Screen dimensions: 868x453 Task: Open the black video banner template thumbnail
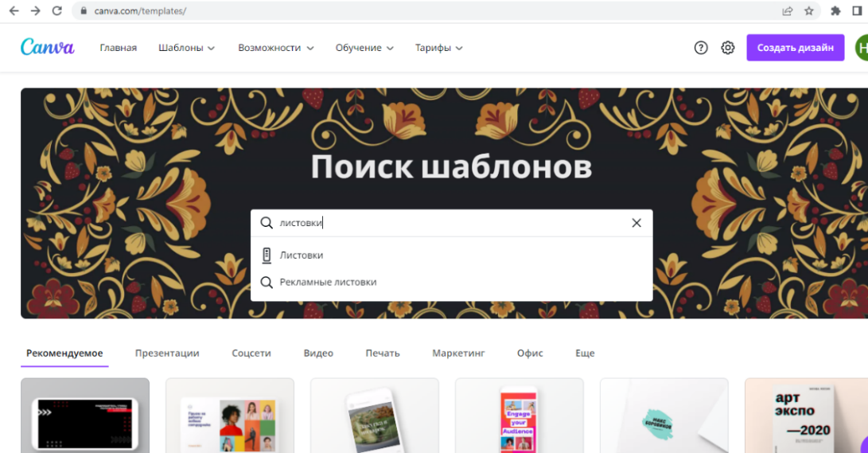tap(85, 416)
